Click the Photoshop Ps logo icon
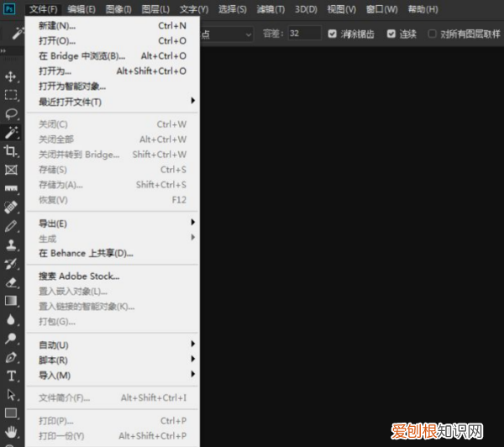The width and height of the screenshot is (504, 447). (x=9, y=9)
